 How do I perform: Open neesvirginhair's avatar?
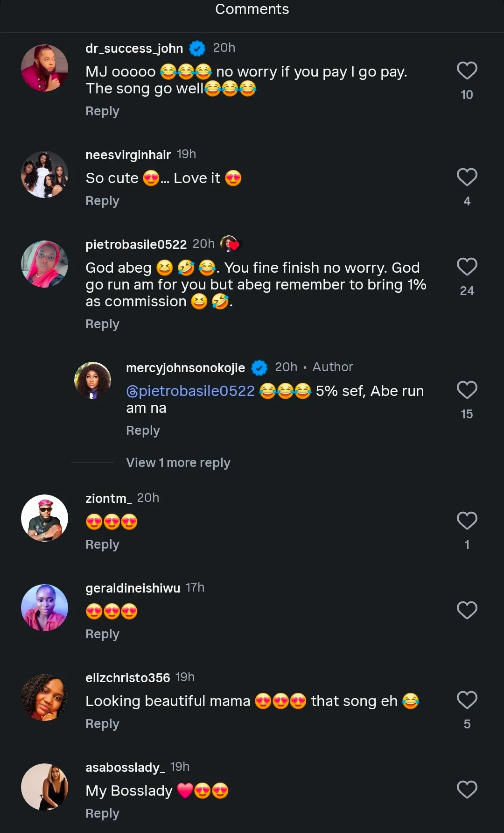(x=45, y=175)
